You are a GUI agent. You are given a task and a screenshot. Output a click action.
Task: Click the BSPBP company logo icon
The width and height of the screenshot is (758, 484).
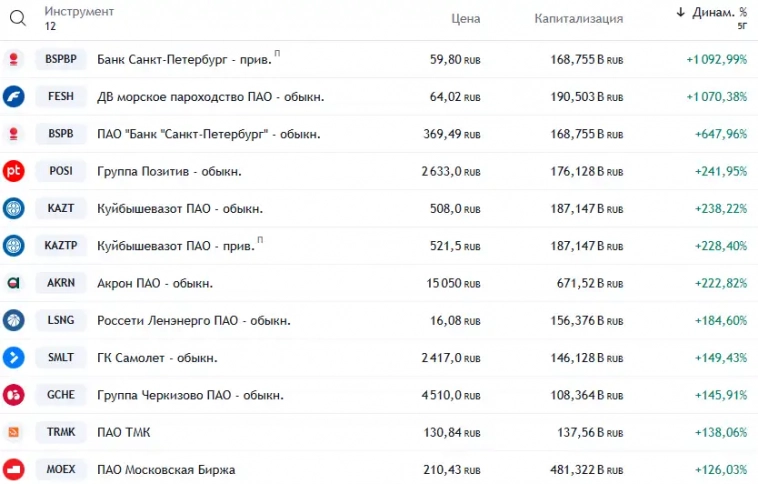14,59
